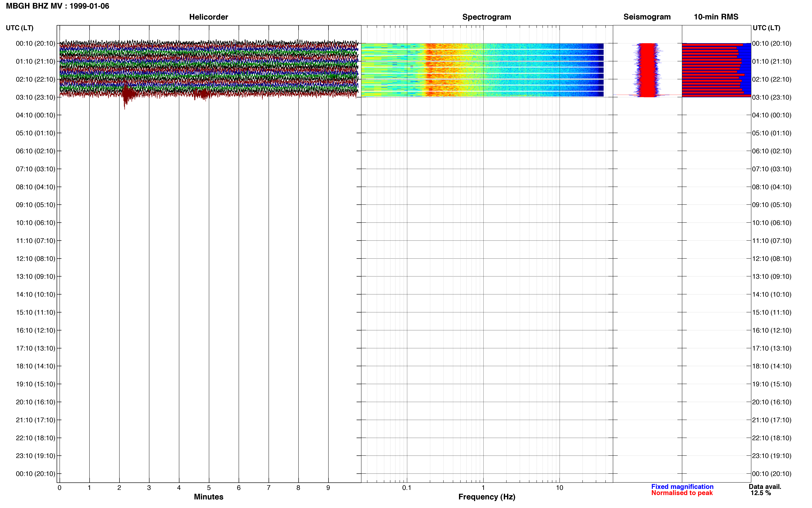Click the left 'UTC (LT)' axis label
Image resolution: width=812 pixels, height=508 pixels.
point(19,28)
